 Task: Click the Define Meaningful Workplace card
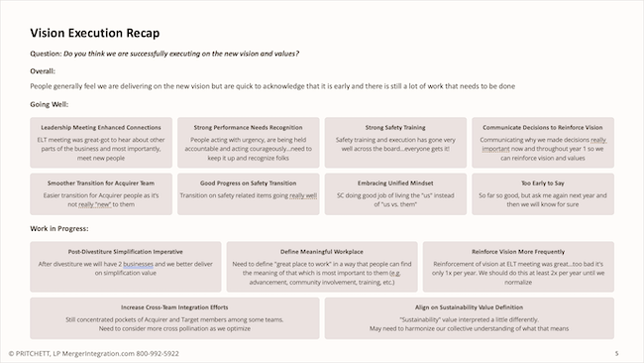coord(322,267)
